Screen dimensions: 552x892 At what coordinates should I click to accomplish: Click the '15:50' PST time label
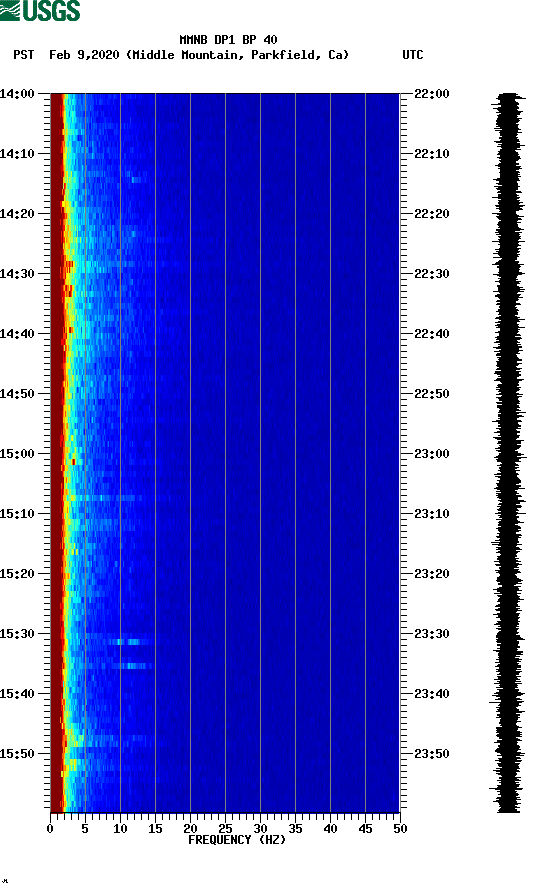tap(17, 754)
